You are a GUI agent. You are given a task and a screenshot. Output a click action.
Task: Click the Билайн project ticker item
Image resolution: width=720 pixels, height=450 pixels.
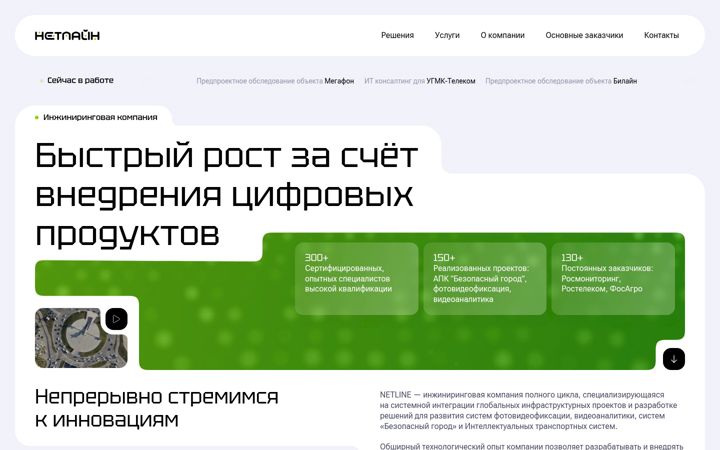click(x=561, y=81)
